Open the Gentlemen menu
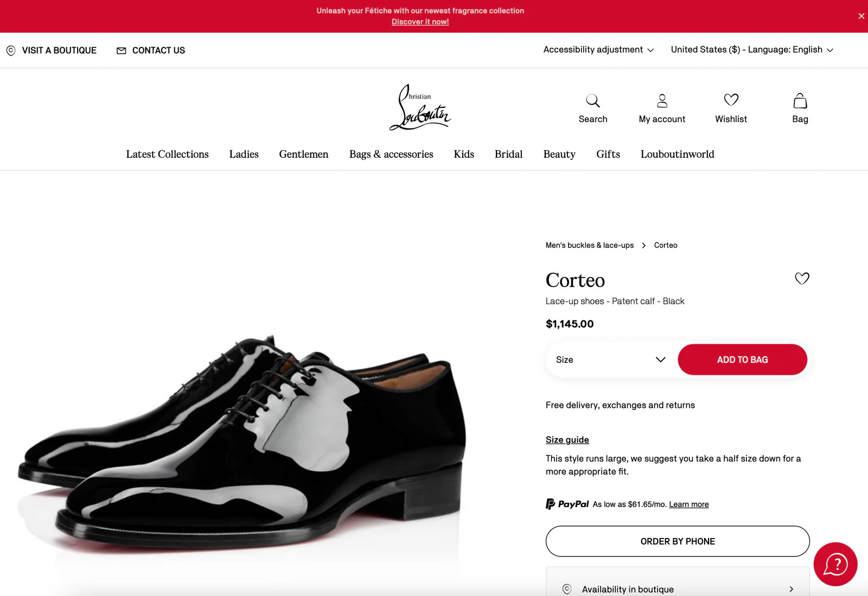Screen dimensions: 868x596 tap(303, 154)
